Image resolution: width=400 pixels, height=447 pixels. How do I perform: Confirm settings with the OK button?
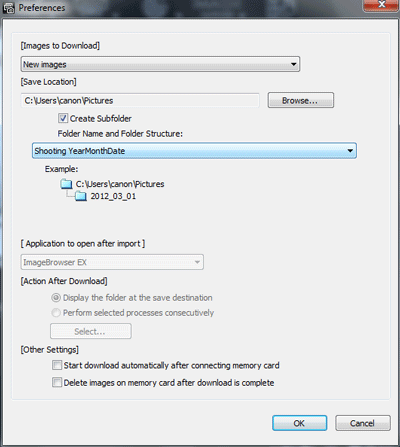(x=299, y=423)
